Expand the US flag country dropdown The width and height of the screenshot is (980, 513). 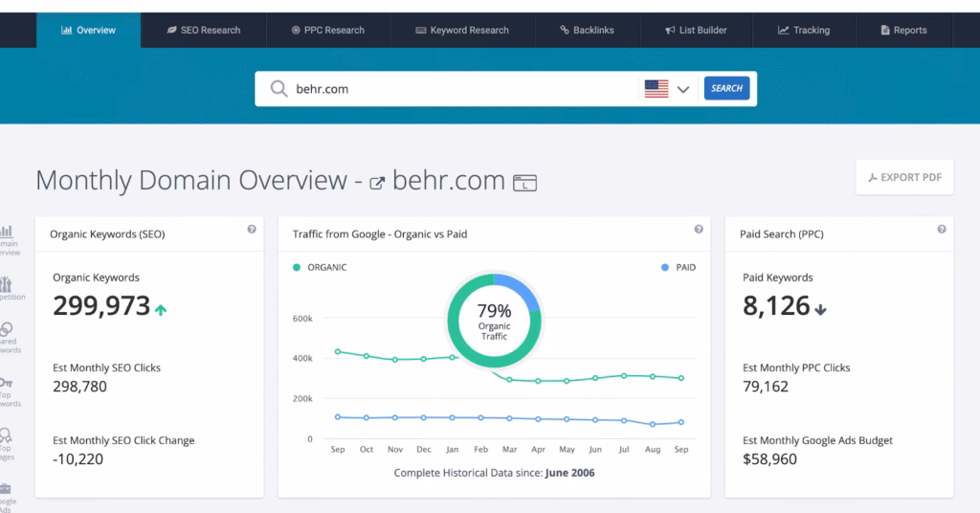[x=667, y=89]
